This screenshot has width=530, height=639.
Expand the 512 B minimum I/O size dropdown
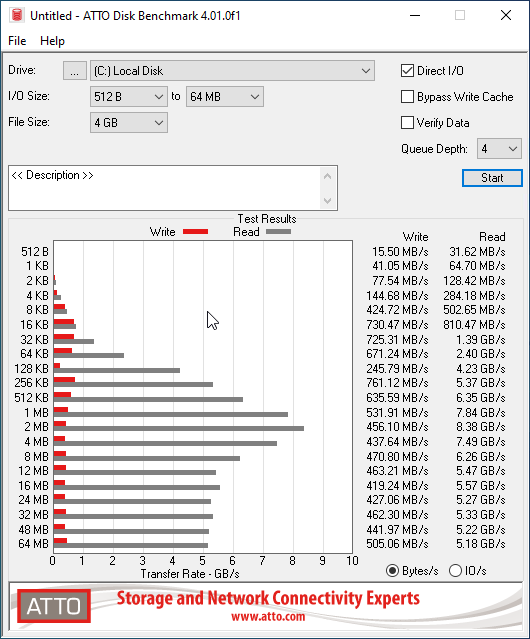point(129,97)
